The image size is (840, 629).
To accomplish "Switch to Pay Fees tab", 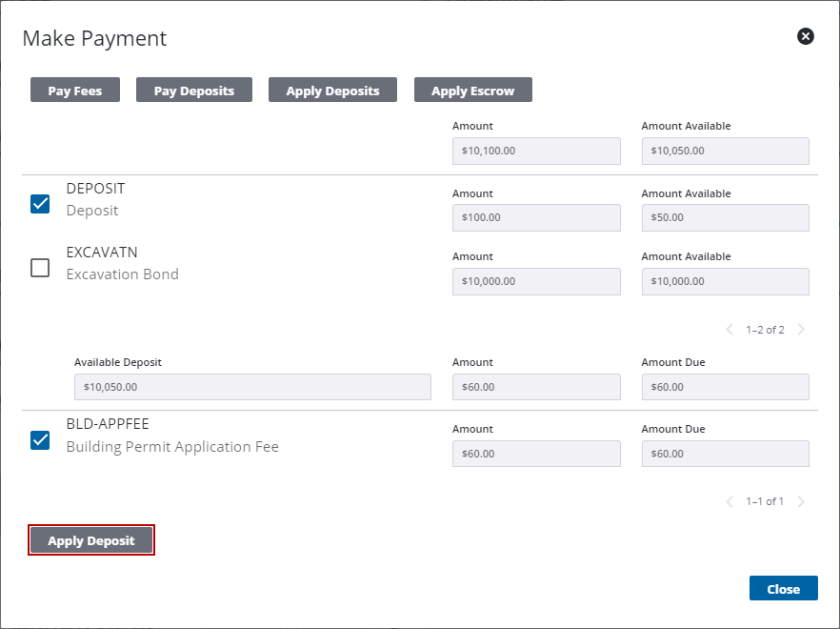I will click(74, 91).
